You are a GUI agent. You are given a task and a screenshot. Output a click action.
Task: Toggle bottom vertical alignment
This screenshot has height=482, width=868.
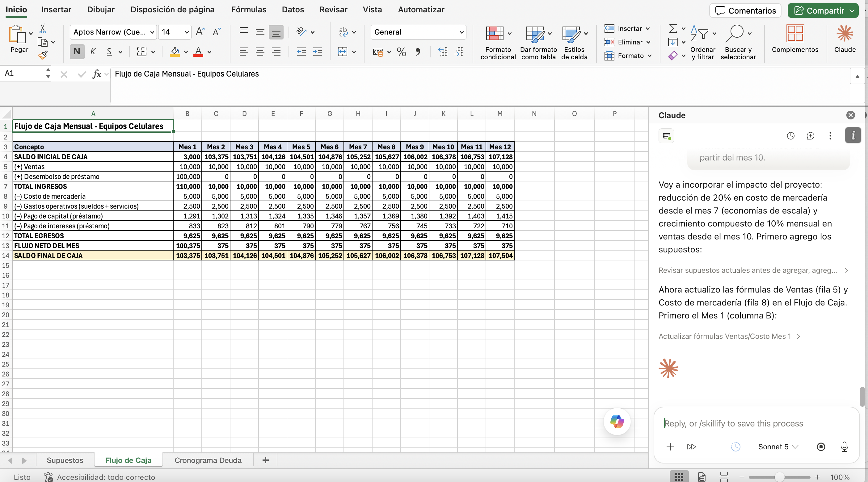click(x=276, y=32)
